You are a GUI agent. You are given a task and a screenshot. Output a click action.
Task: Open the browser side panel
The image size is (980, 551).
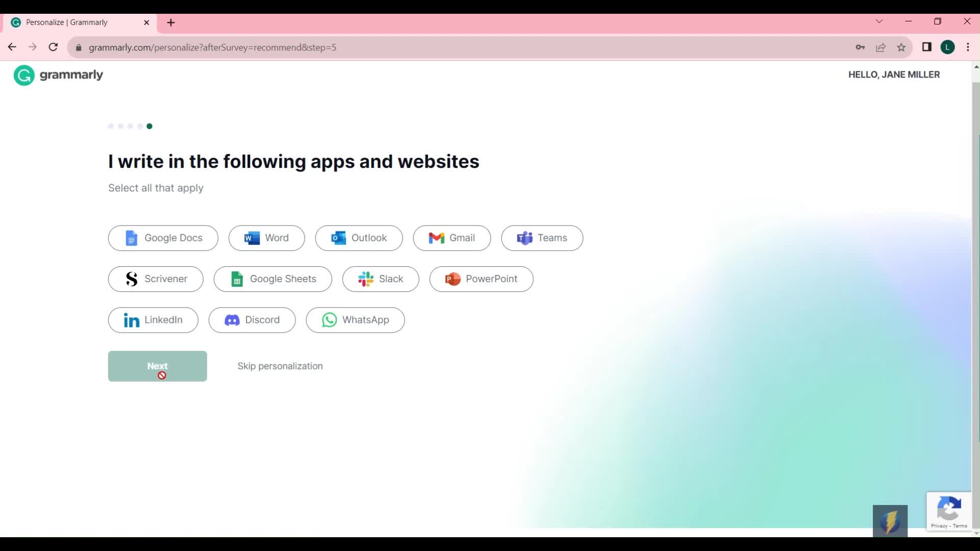(x=927, y=47)
